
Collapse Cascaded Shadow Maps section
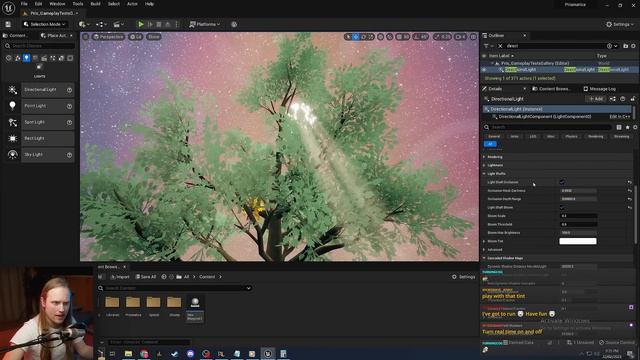tap(484, 258)
